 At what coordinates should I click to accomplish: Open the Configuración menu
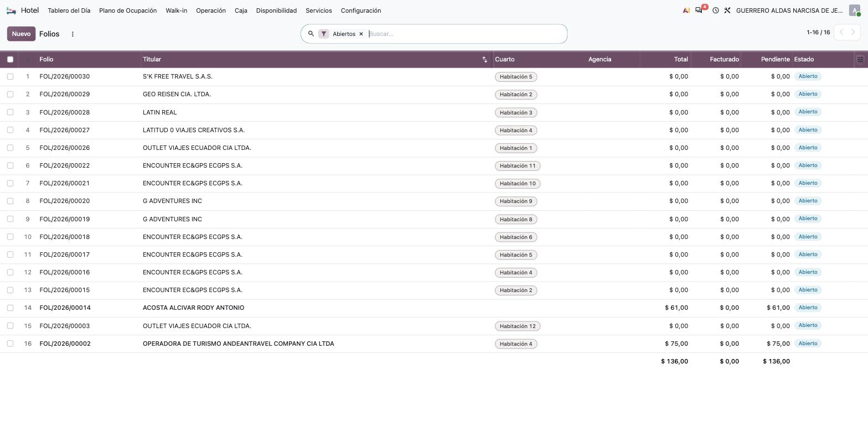click(x=361, y=11)
